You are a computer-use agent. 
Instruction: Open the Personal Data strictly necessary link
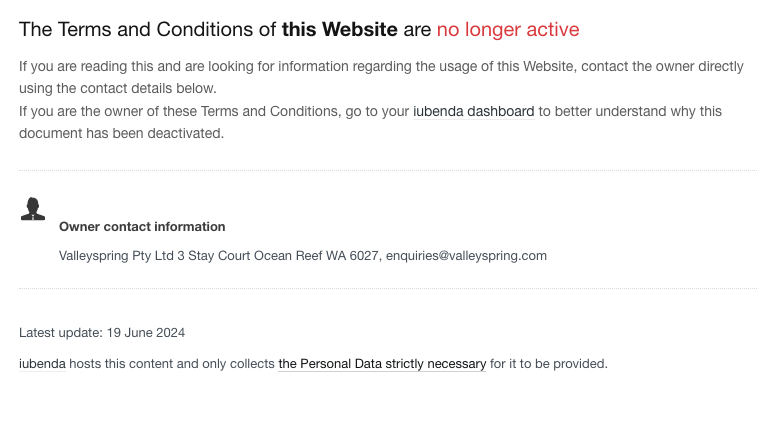click(x=382, y=364)
